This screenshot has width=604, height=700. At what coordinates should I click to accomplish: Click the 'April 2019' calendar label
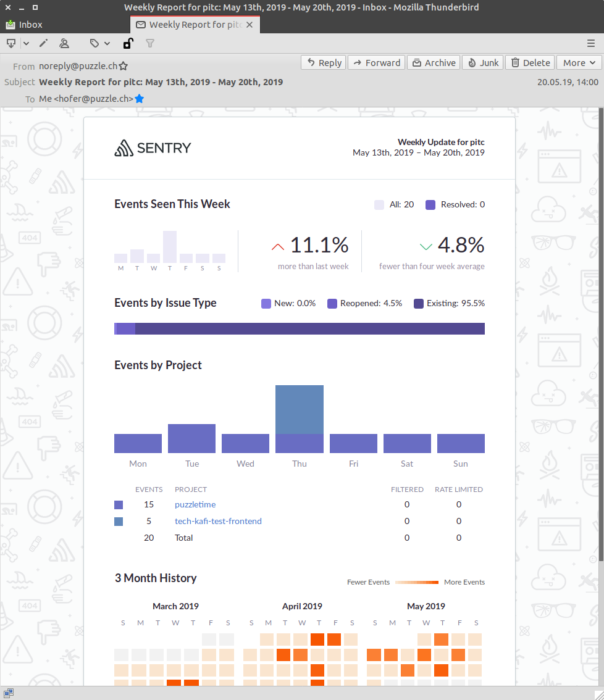[302, 606]
